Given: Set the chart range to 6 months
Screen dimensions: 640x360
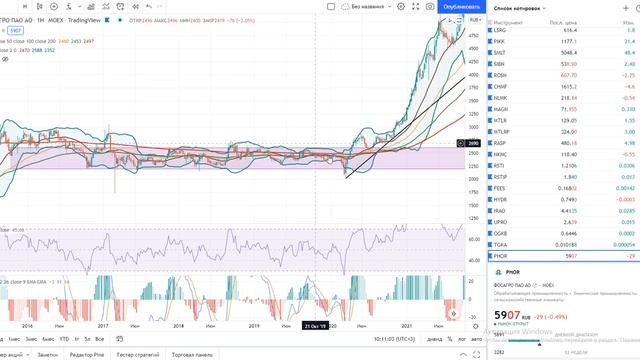Looking at the screenshot, I should point(48,339).
